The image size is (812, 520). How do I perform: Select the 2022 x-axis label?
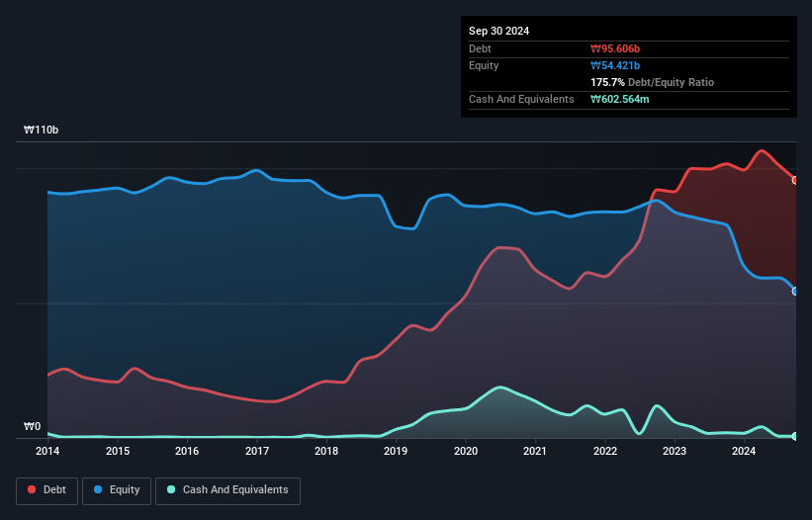pyautogui.click(x=605, y=451)
